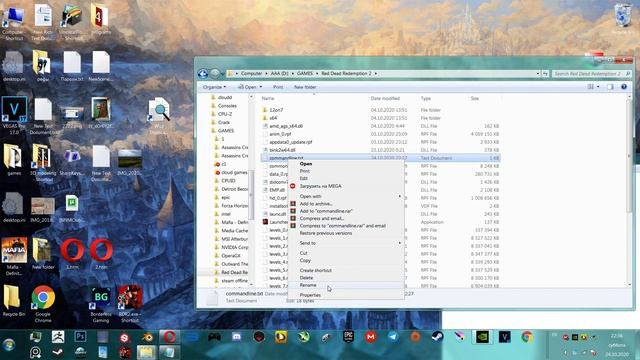This screenshot has width=640, height=360.
Task: Click the Steam taskbar icon
Action: pyautogui.click(x=437, y=337)
